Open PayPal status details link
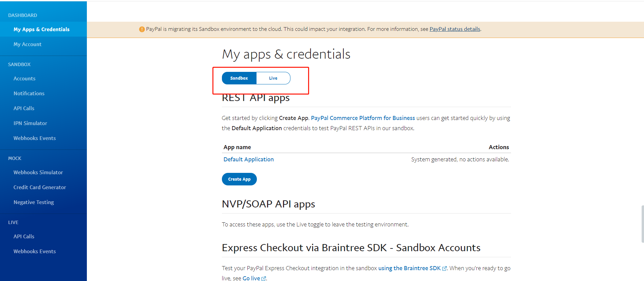 point(455,29)
